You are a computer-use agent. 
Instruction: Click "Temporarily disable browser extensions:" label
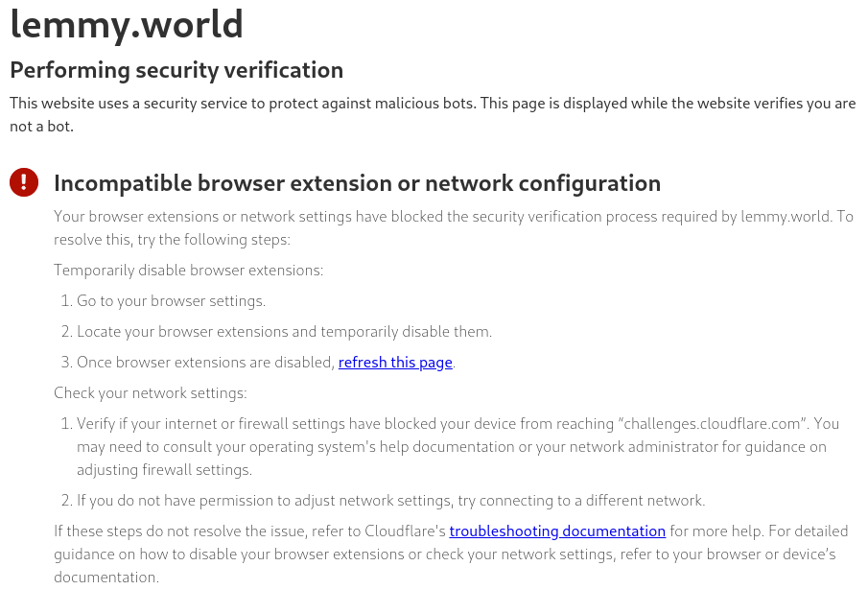[x=188, y=271]
